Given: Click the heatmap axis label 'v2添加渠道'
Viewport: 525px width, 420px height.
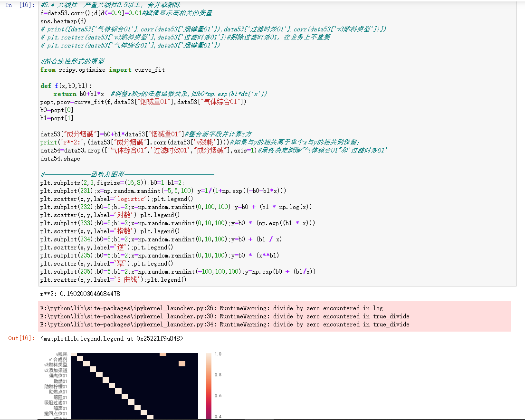Looking at the screenshot, I should click(56, 370).
